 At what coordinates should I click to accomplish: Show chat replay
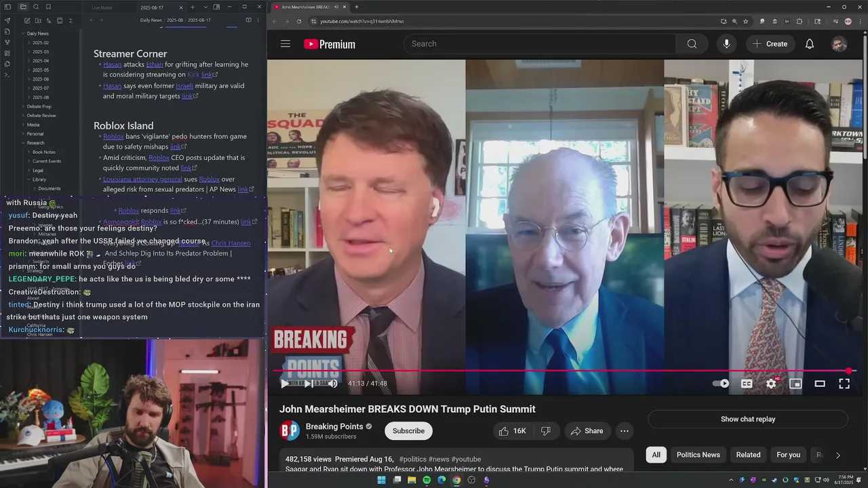[x=748, y=419]
